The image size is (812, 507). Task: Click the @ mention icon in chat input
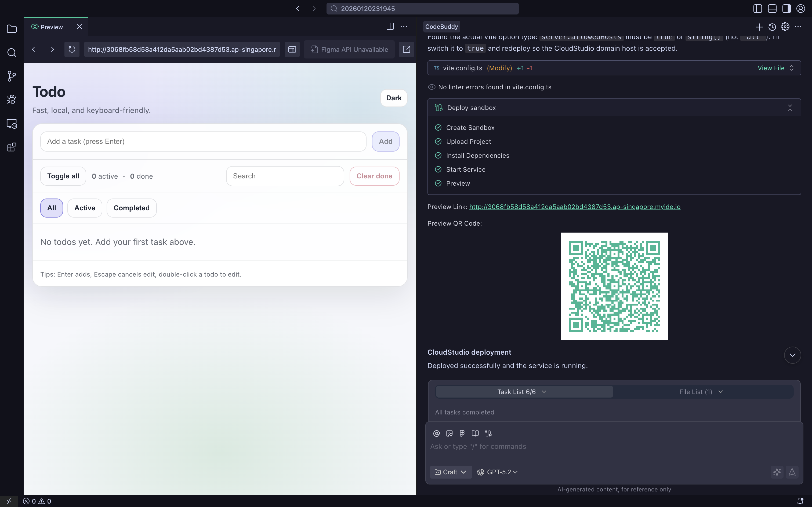click(436, 433)
